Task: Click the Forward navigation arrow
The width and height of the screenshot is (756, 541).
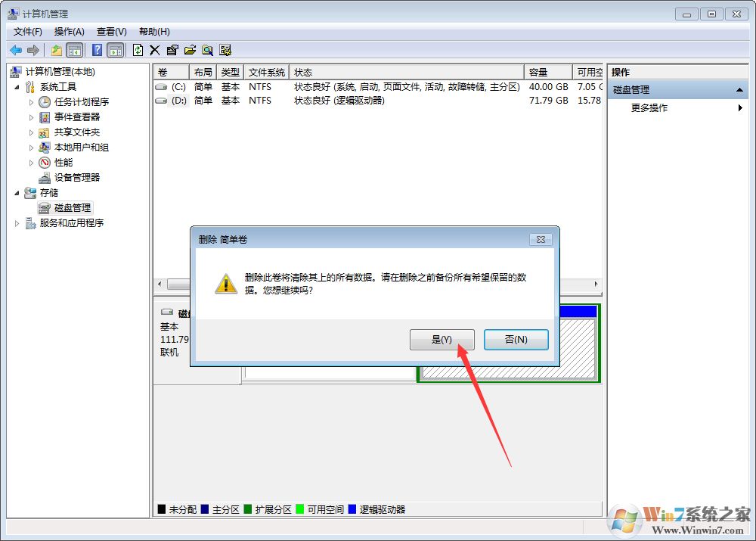Action: pyautogui.click(x=32, y=50)
